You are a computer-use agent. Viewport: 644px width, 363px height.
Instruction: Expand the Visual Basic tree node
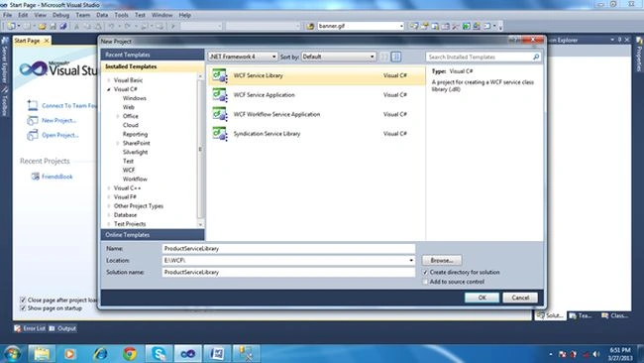coord(109,80)
